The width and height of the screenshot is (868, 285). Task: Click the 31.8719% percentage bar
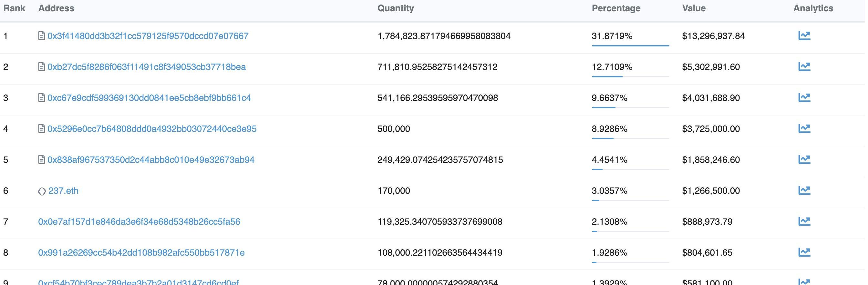click(x=630, y=45)
